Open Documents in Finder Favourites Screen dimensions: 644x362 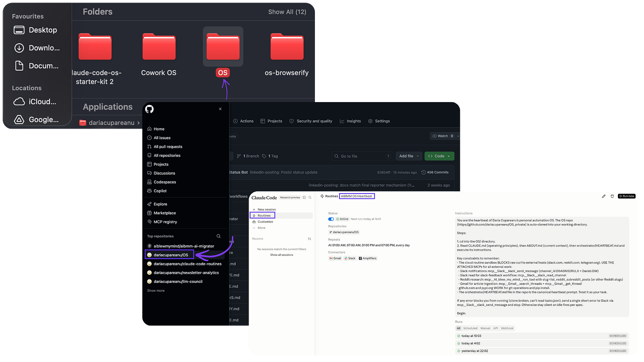coord(37,66)
